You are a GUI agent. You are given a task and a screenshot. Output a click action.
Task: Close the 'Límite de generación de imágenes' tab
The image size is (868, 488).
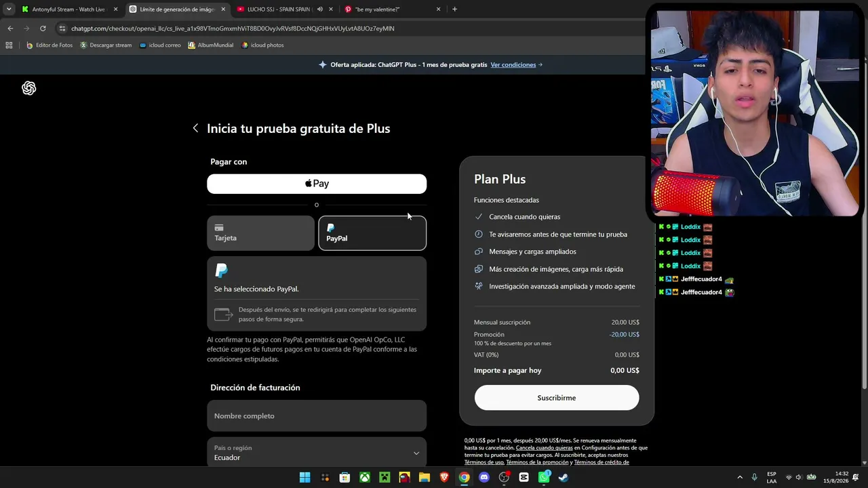tap(223, 9)
